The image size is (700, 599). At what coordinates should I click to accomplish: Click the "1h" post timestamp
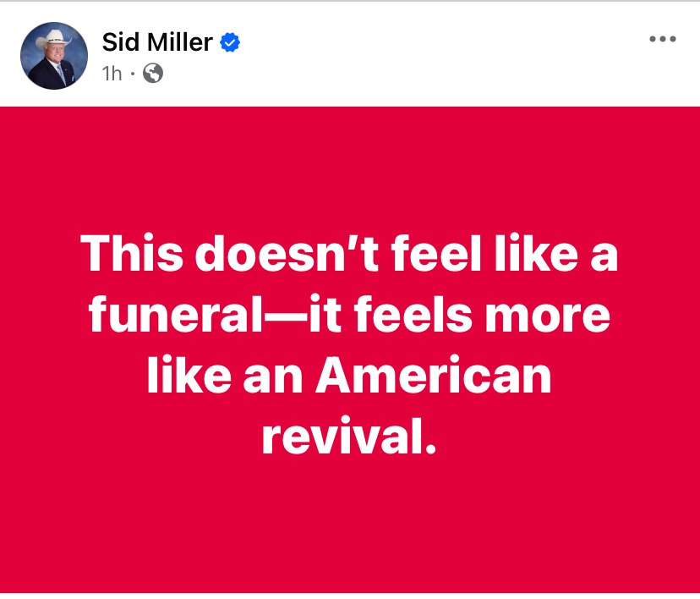pyautogui.click(x=112, y=74)
